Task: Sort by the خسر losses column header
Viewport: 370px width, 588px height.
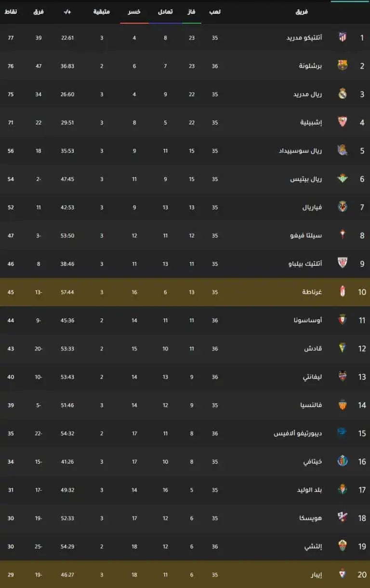Action: (x=134, y=12)
